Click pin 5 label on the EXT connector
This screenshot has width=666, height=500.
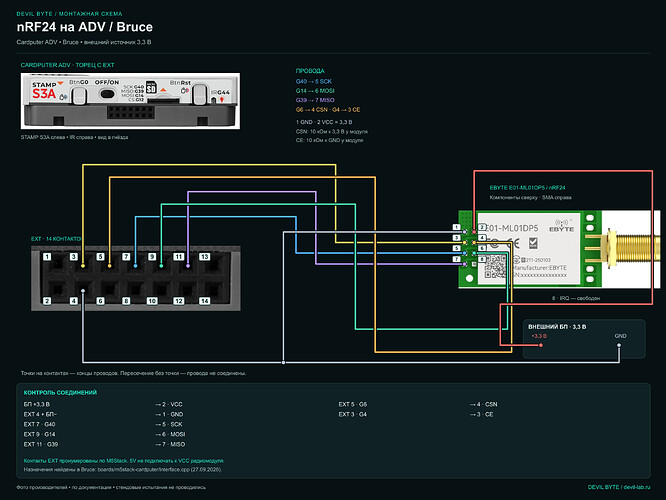[100, 257]
